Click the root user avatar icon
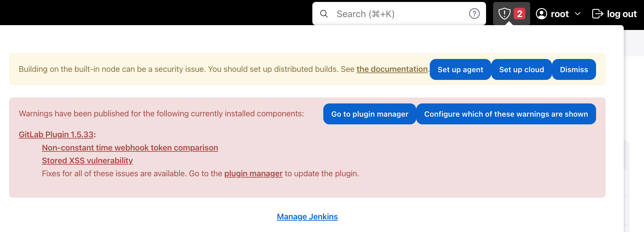 coord(541,14)
